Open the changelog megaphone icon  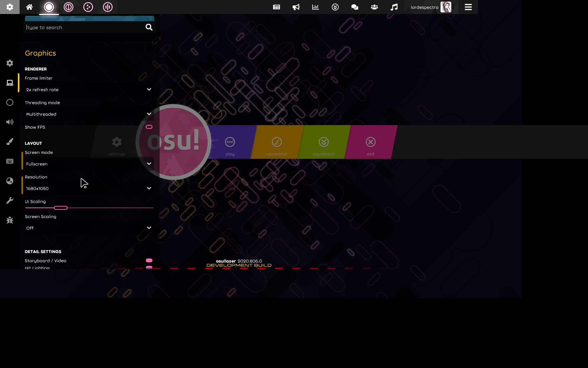coord(296,7)
